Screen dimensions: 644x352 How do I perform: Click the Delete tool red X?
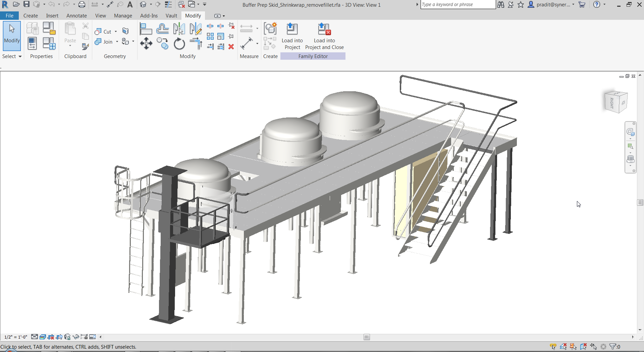coord(231,47)
